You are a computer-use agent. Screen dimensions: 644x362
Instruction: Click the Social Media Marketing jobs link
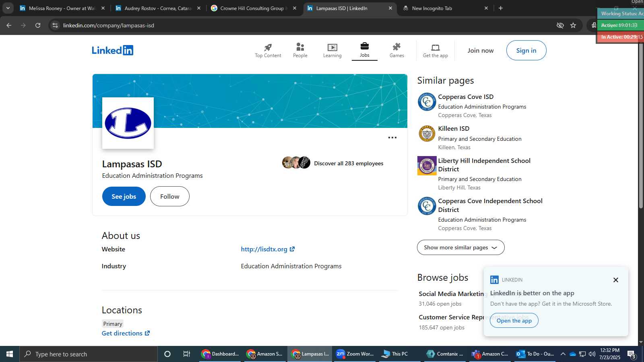coord(451,294)
